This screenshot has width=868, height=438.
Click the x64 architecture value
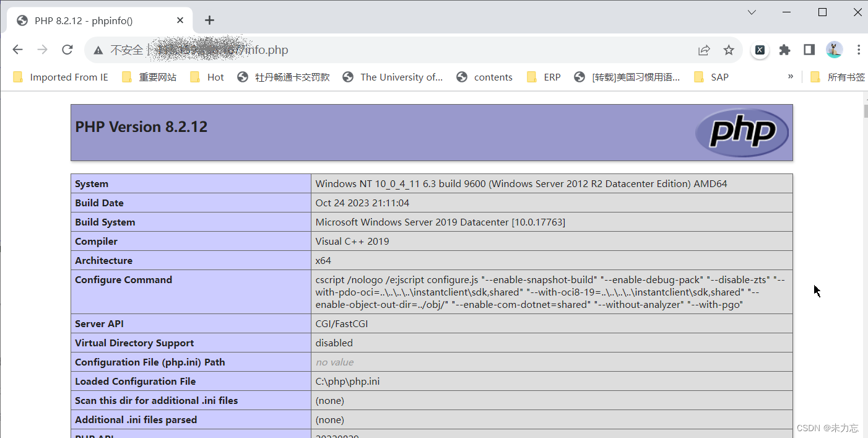tap(323, 260)
